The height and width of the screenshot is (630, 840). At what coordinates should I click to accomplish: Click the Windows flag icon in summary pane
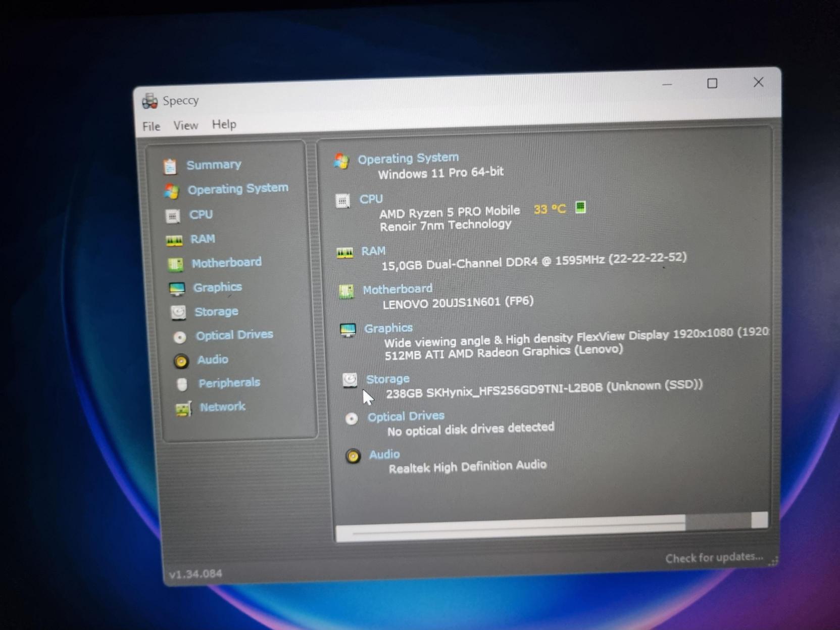[x=341, y=161]
